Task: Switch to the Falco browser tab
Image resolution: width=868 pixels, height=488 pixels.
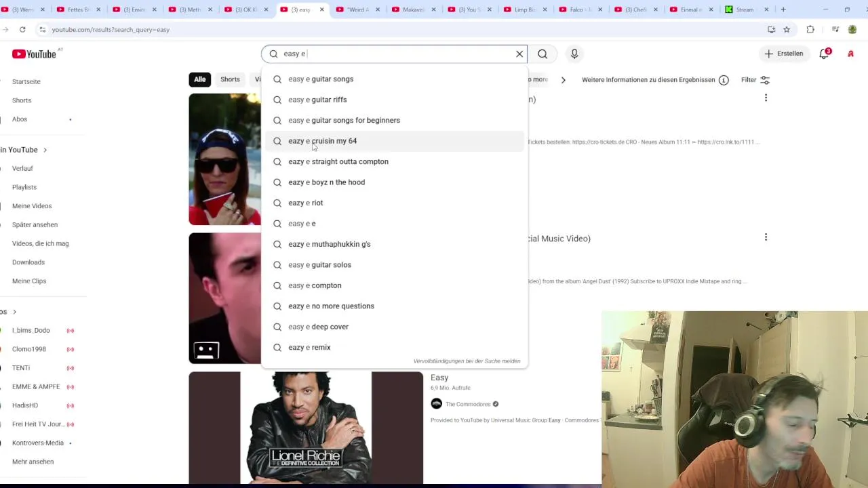Action: coord(580,9)
